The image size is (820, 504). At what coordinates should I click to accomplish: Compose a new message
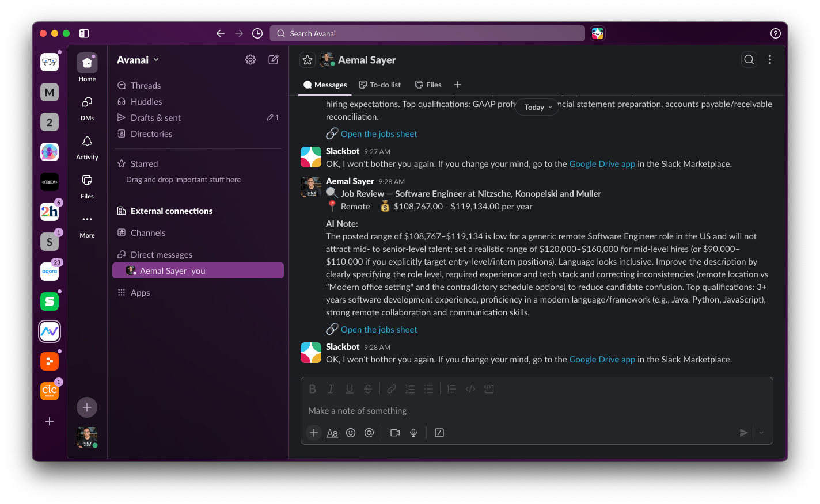pyautogui.click(x=274, y=59)
